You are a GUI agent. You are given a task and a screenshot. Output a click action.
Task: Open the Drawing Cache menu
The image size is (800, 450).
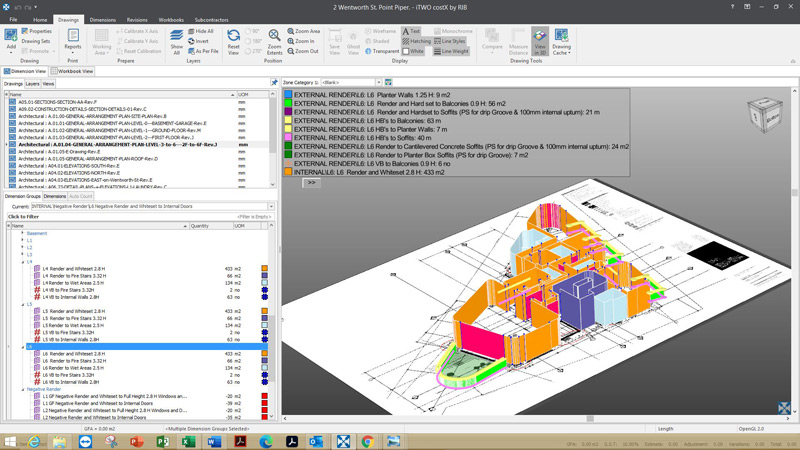561,42
